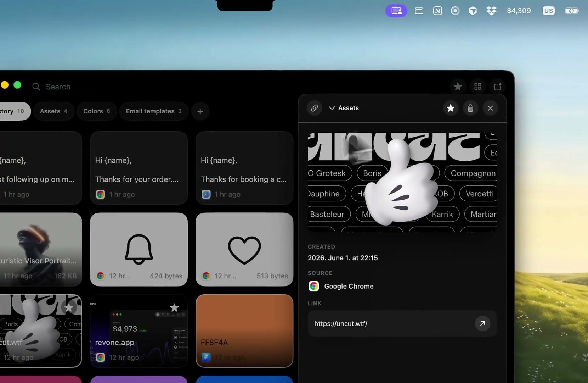Click the record circle menu bar icon
This screenshot has width=588, height=383.
click(455, 11)
